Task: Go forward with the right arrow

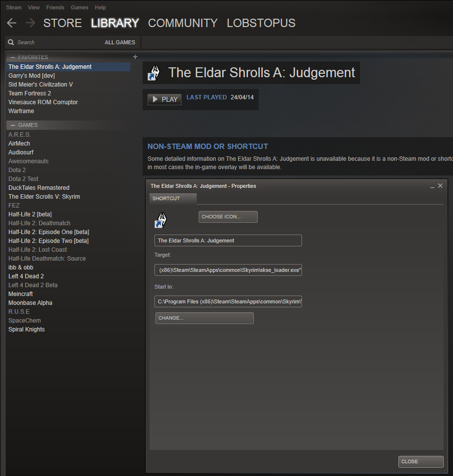Action: (x=30, y=23)
